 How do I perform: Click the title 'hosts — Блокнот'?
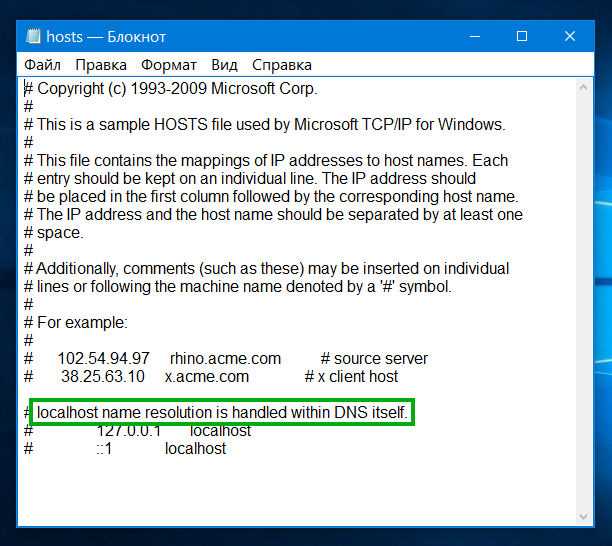coord(106,37)
